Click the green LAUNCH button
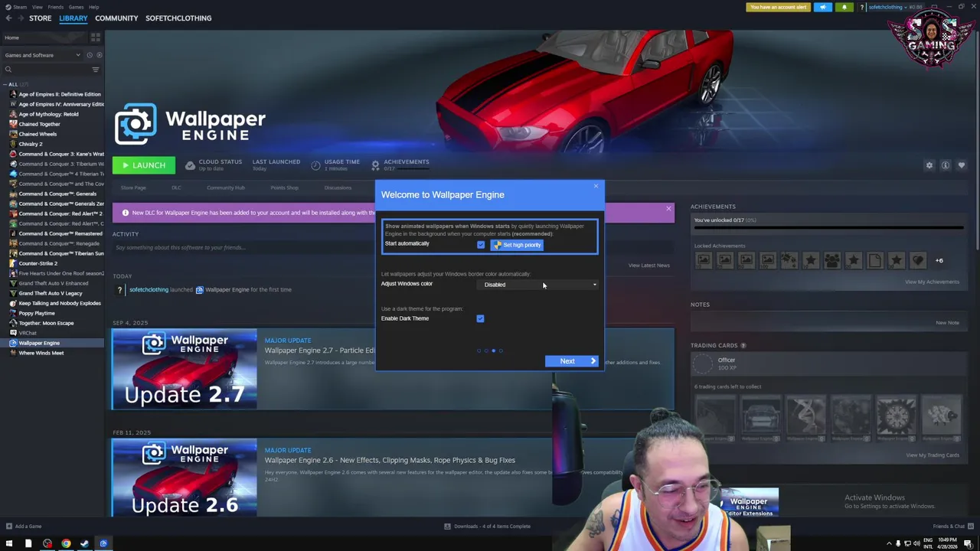The width and height of the screenshot is (980, 551). [143, 165]
